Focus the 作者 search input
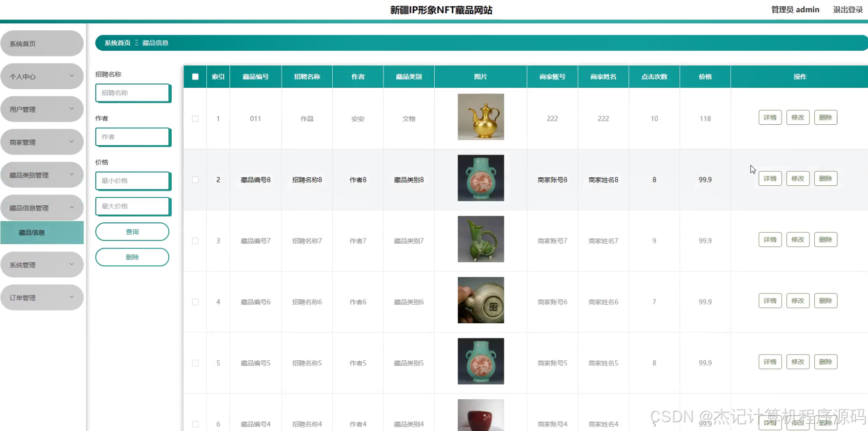The height and width of the screenshot is (431, 868). [133, 137]
